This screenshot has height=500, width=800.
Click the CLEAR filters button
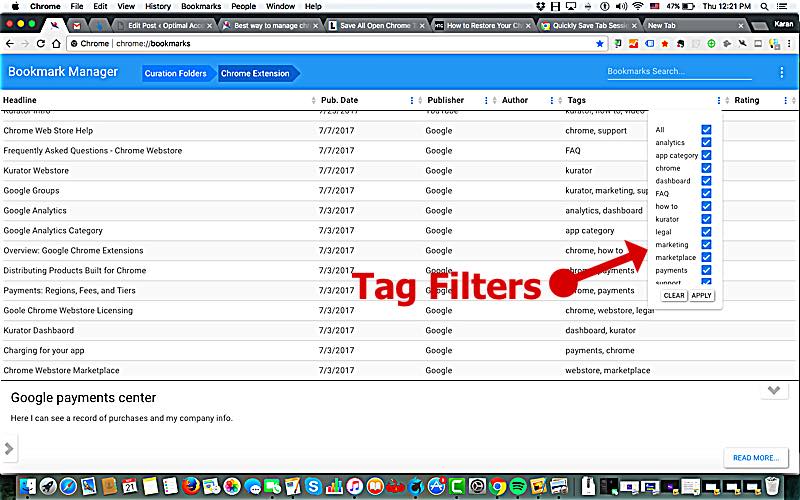pyautogui.click(x=674, y=295)
